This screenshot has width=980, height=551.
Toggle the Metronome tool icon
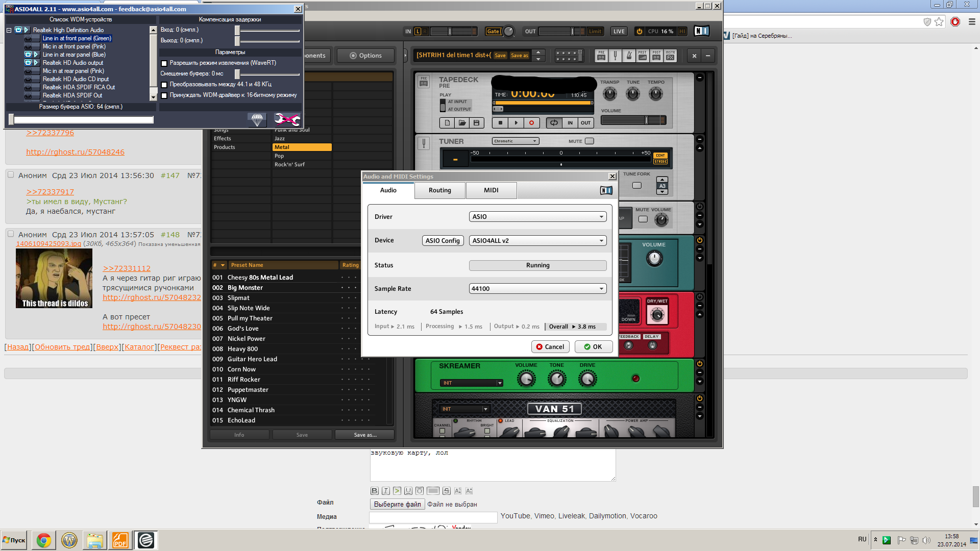click(x=629, y=55)
